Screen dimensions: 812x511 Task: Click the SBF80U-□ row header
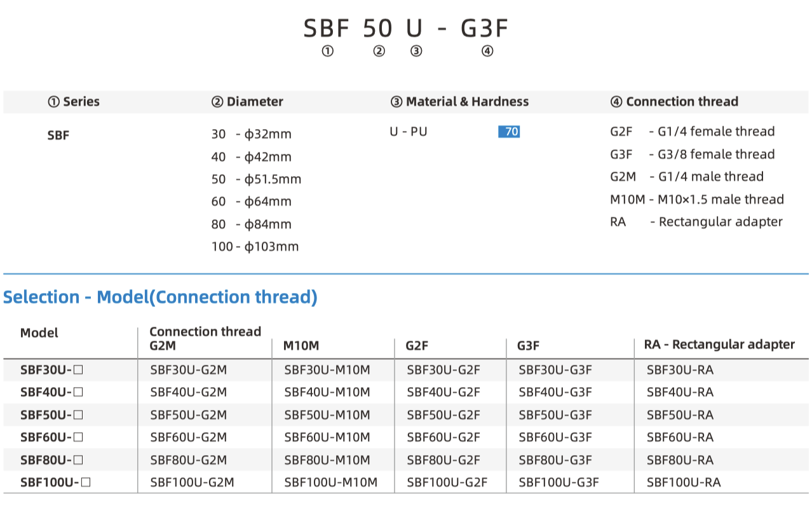51,460
